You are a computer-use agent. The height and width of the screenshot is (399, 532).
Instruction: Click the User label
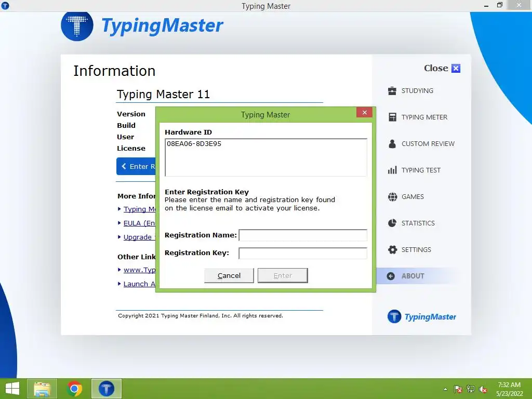coord(126,137)
